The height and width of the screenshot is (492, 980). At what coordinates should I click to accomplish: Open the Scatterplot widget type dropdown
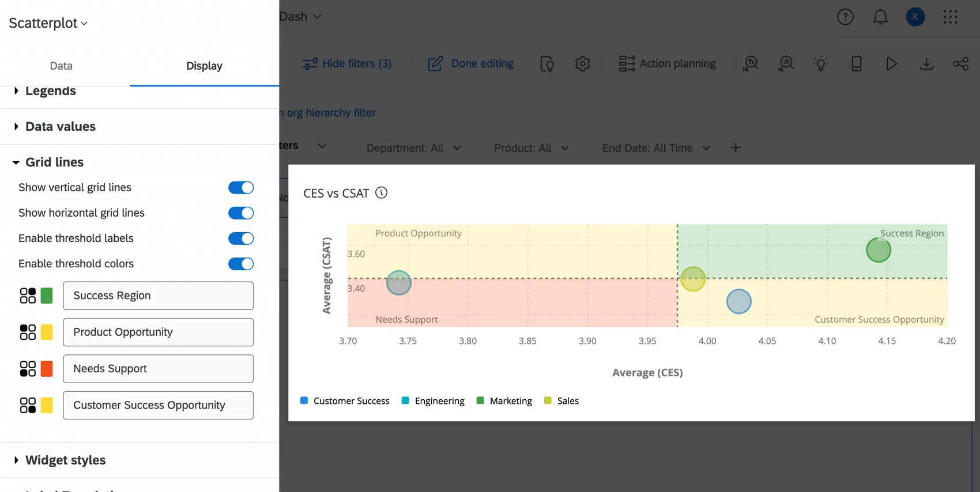tap(48, 23)
